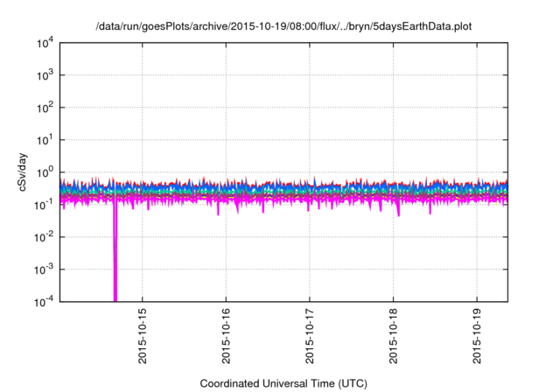The image size is (560, 392).
Task: Click the 10^-2 y-axis tick label
Action: point(44,237)
